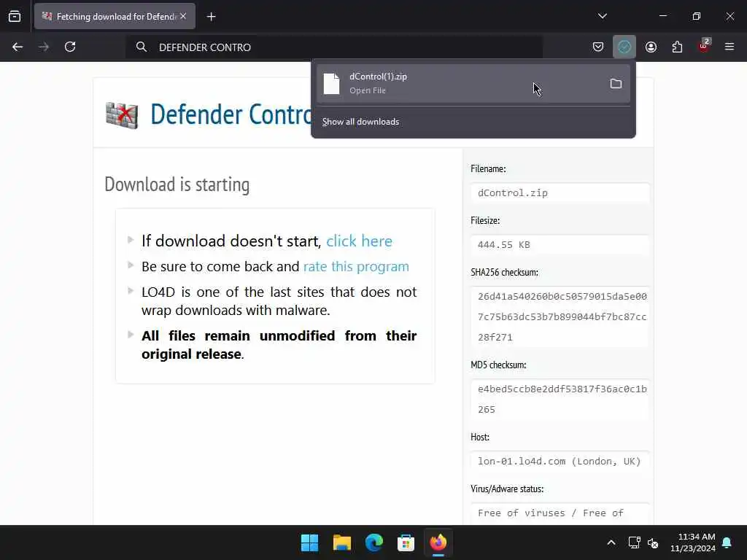Click the 'click here' download link
Screen dimensions: 747x560
pos(359,241)
